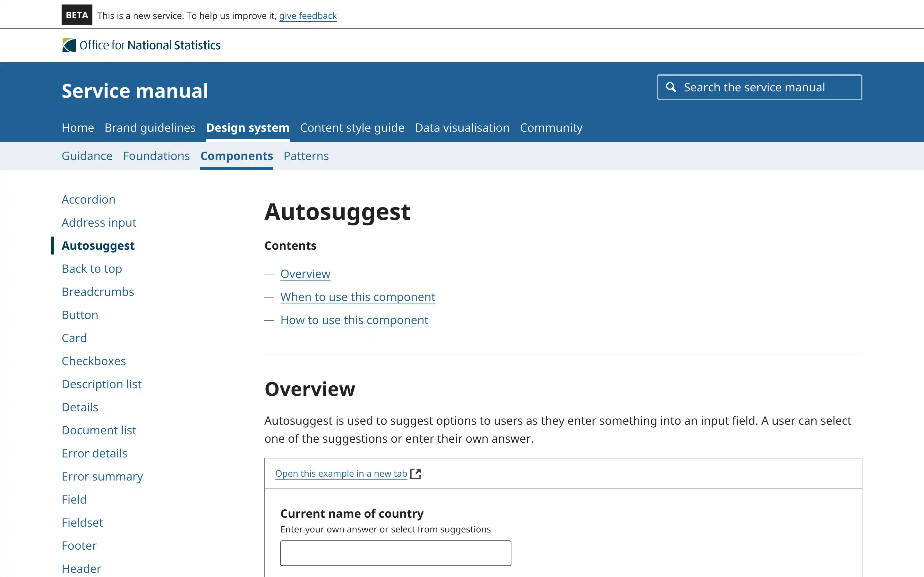Click the external link icon next to example link
Viewport: 924px width, 577px height.
(x=416, y=473)
